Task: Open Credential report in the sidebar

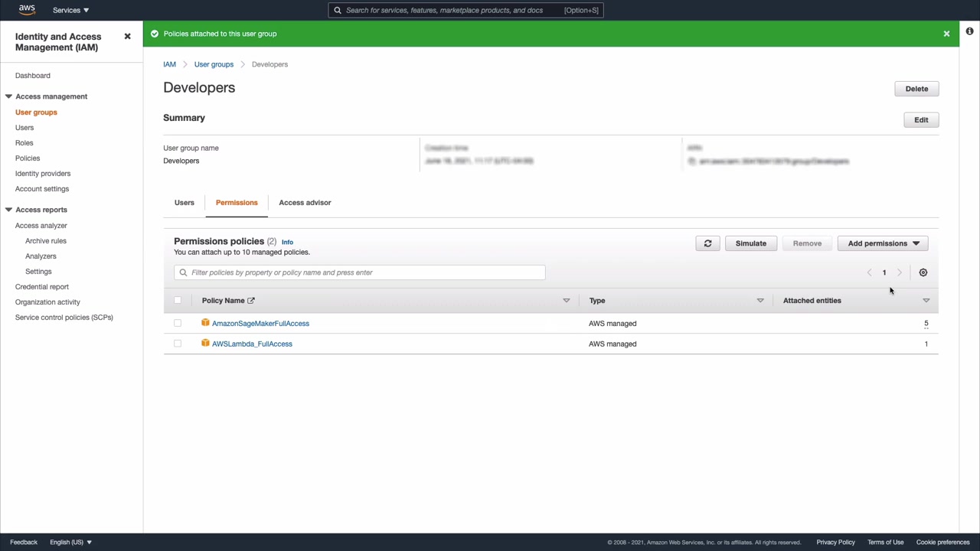Action: pyautogui.click(x=42, y=287)
